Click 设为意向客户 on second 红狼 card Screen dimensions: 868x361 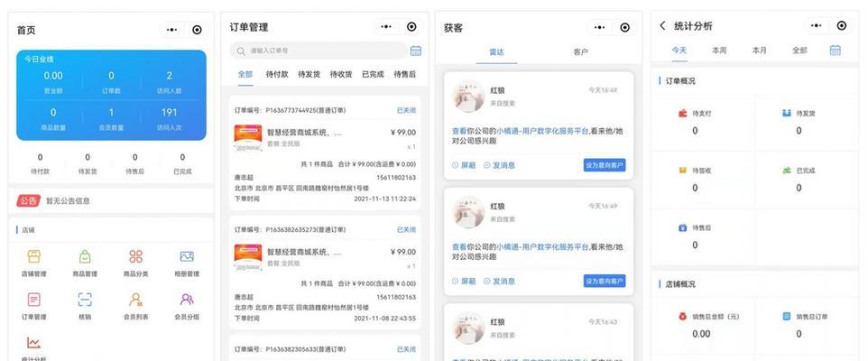605,281
